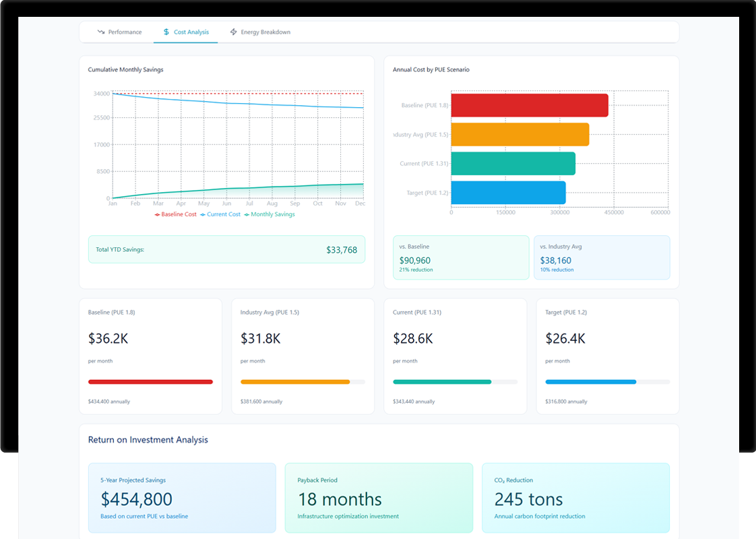This screenshot has height=539, width=756.
Task: Click the vs. Baseline $90,960 savings card
Action: click(461, 257)
